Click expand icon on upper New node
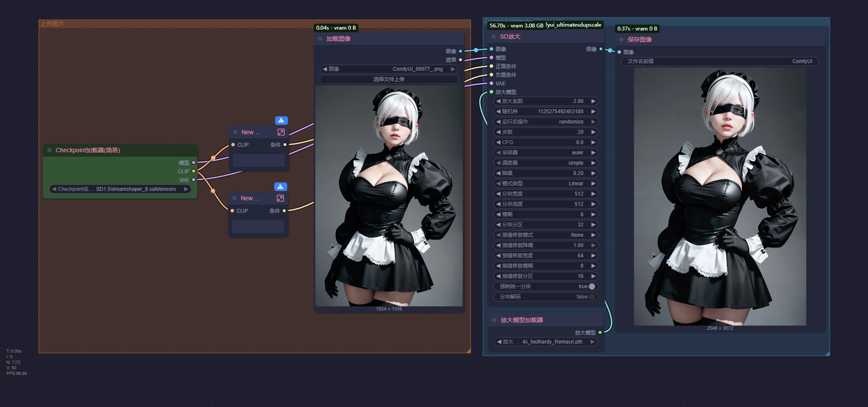The image size is (868, 407). coord(281,132)
